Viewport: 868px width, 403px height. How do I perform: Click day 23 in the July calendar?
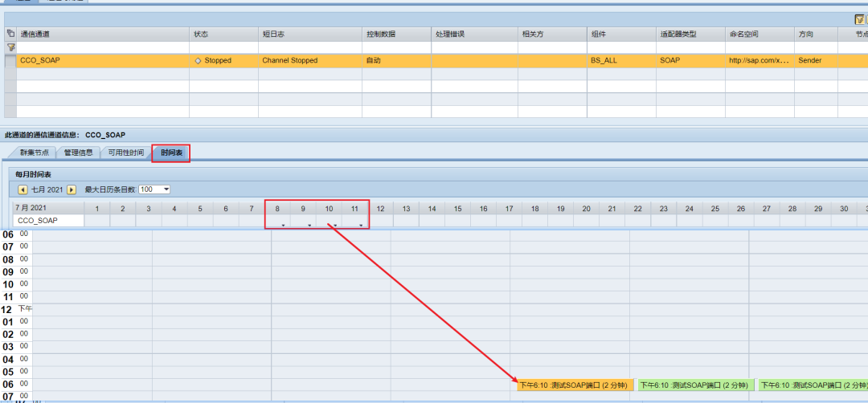pyautogui.click(x=663, y=209)
